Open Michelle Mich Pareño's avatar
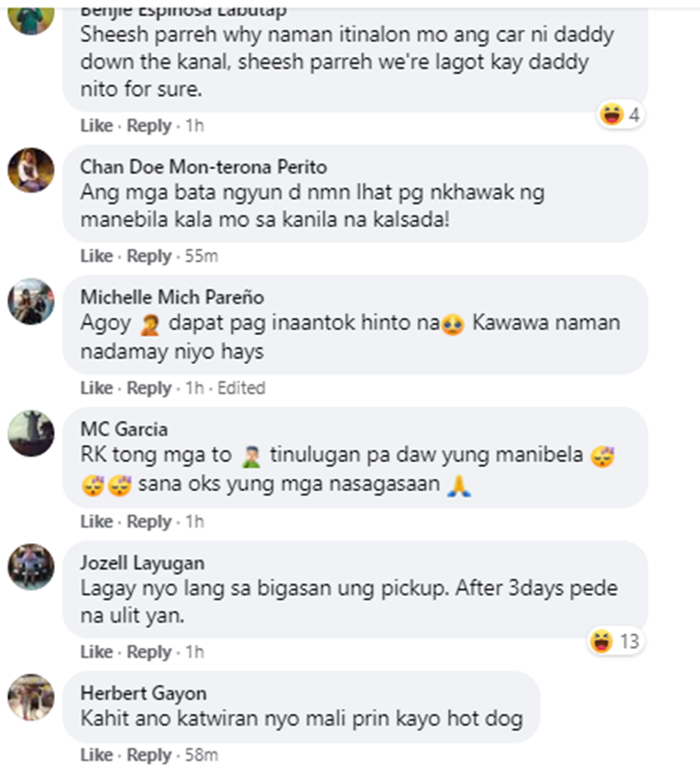 [31, 301]
